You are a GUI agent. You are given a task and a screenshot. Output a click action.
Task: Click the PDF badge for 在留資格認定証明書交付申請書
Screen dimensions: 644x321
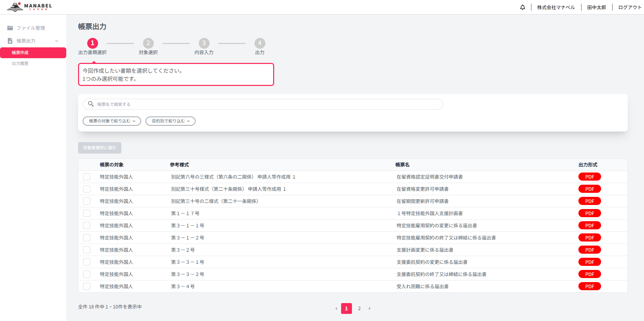tap(589, 176)
